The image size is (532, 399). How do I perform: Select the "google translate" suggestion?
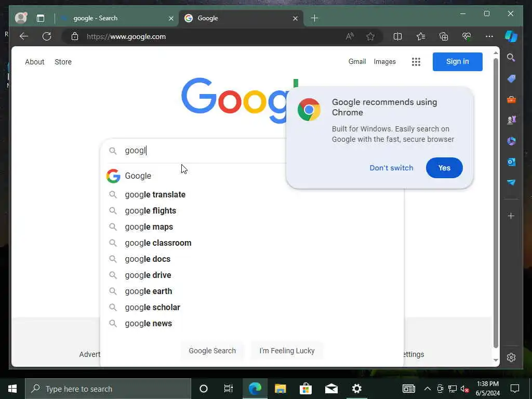coord(252,194)
